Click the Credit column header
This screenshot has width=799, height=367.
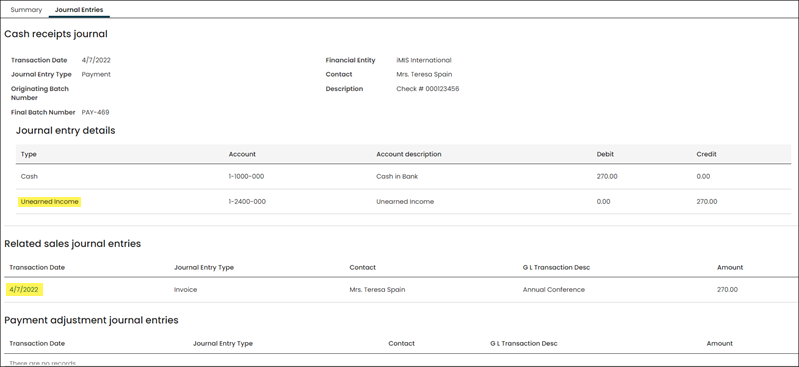(706, 154)
